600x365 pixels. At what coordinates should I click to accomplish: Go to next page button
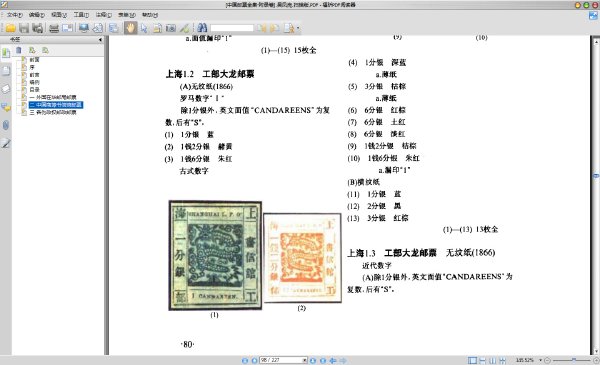point(313,360)
